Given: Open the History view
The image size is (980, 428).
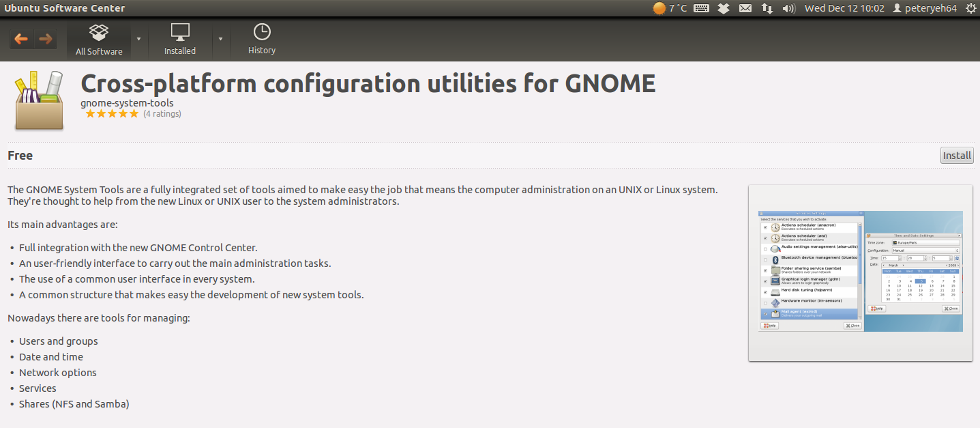Looking at the screenshot, I should [x=262, y=40].
